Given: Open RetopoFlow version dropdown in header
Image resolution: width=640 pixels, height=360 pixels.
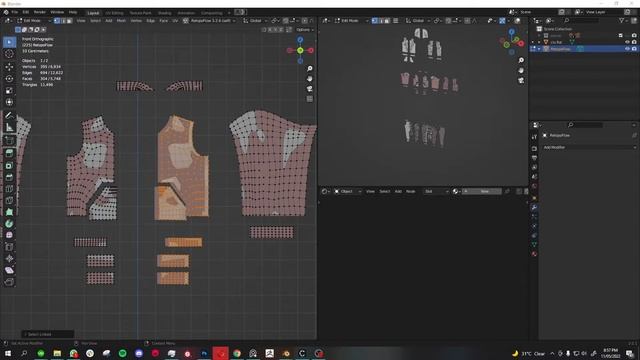Looking at the screenshot, I should [210, 20].
